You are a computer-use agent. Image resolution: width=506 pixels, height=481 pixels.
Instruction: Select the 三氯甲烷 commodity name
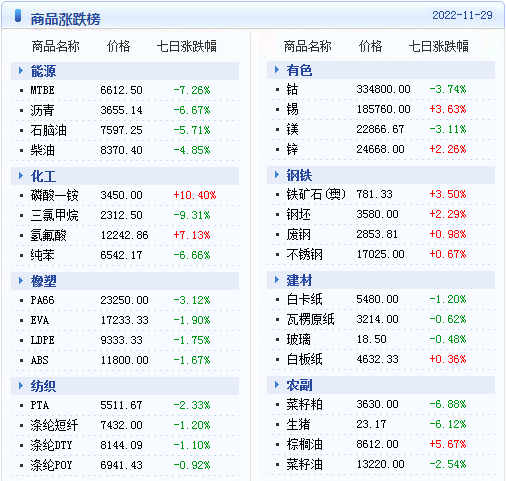(54, 215)
